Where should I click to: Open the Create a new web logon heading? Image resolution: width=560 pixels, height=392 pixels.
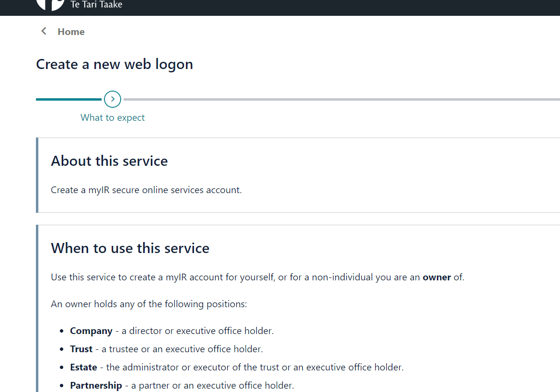(x=114, y=64)
